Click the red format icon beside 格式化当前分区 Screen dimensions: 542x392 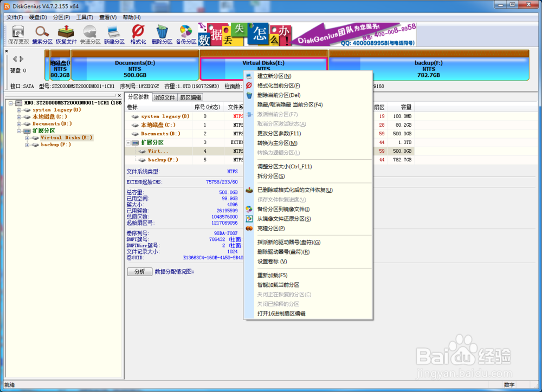coord(249,86)
